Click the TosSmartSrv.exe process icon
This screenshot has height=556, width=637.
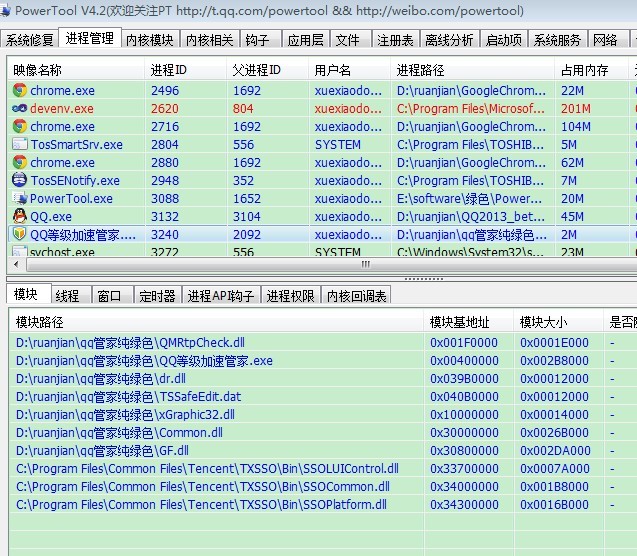click(x=20, y=144)
